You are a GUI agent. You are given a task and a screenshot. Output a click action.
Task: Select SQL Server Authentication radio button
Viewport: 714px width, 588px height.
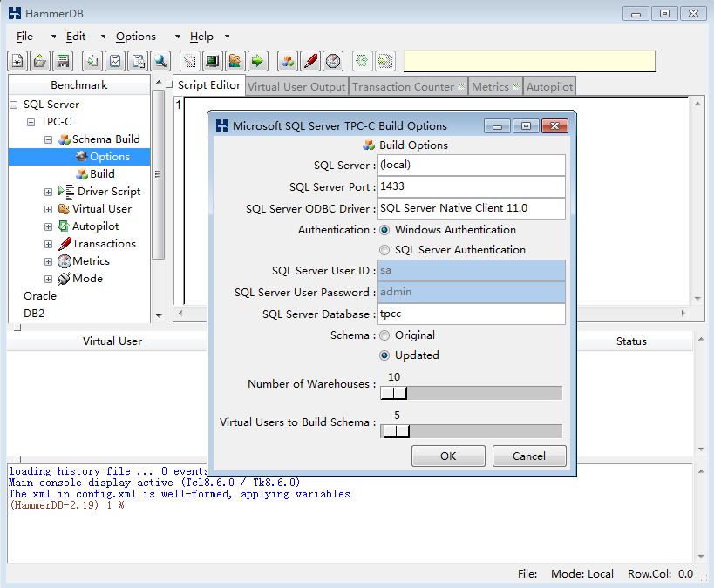[384, 250]
